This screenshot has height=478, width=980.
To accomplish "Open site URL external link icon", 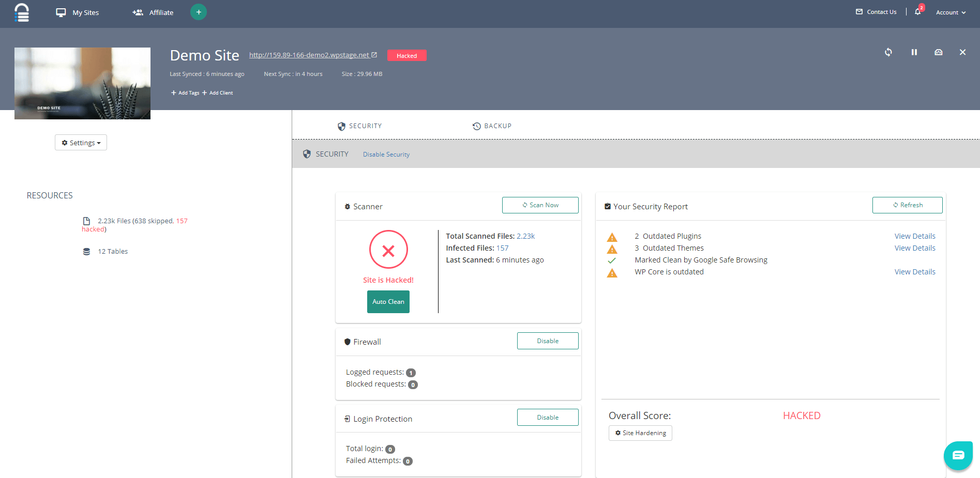I will pos(374,55).
